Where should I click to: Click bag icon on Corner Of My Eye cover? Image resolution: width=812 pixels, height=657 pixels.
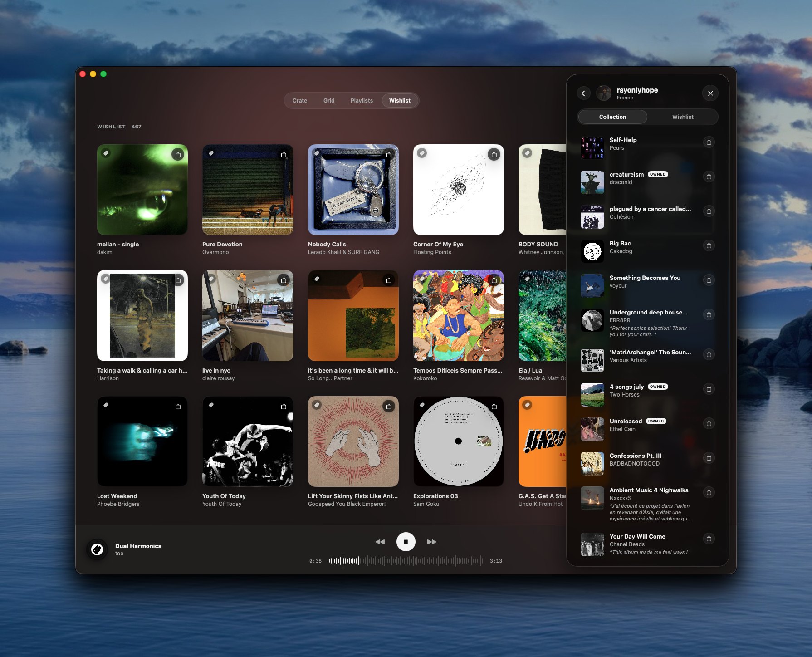[494, 155]
